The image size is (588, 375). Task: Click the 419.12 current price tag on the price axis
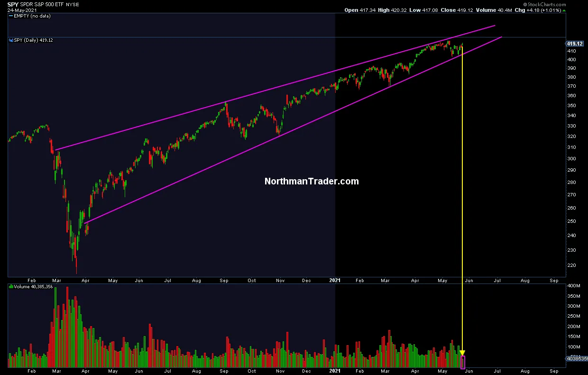(x=575, y=44)
